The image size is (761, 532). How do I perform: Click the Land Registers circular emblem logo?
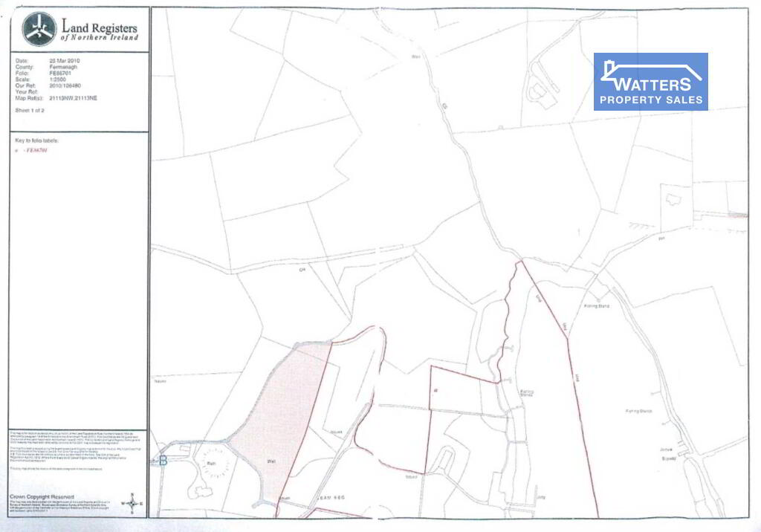pos(39,30)
